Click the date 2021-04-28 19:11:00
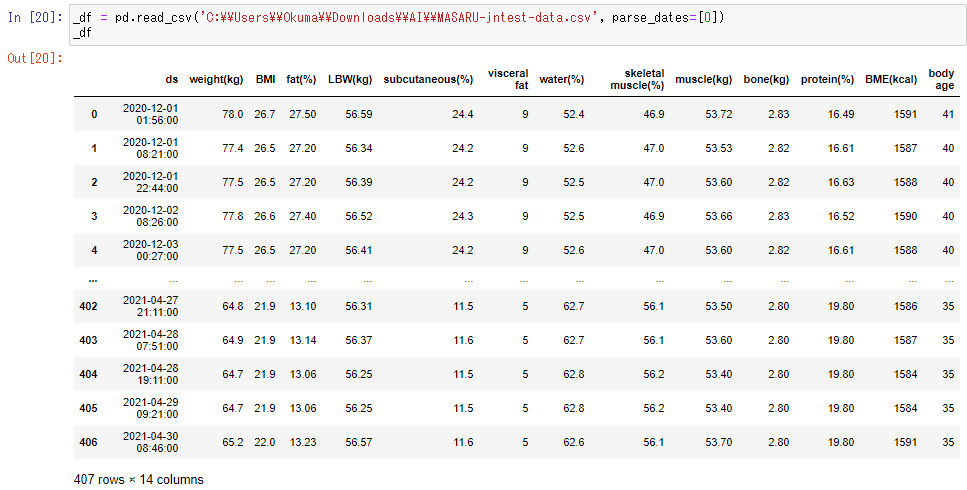The width and height of the screenshot is (967, 490). pos(150,374)
